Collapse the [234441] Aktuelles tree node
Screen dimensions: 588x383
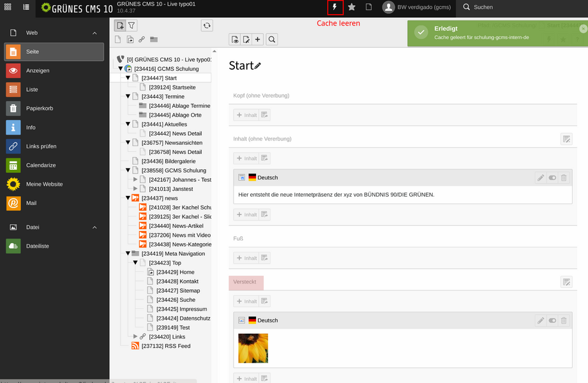[x=128, y=124]
